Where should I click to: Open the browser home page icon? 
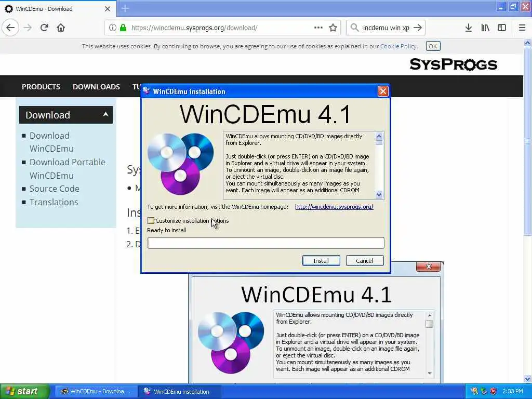point(61,28)
